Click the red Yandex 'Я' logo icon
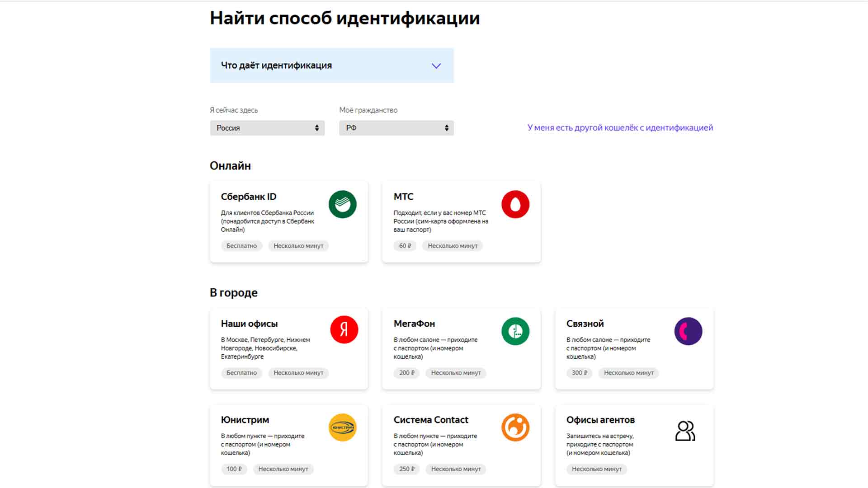The height and width of the screenshot is (488, 868). pyautogui.click(x=344, y=330)
